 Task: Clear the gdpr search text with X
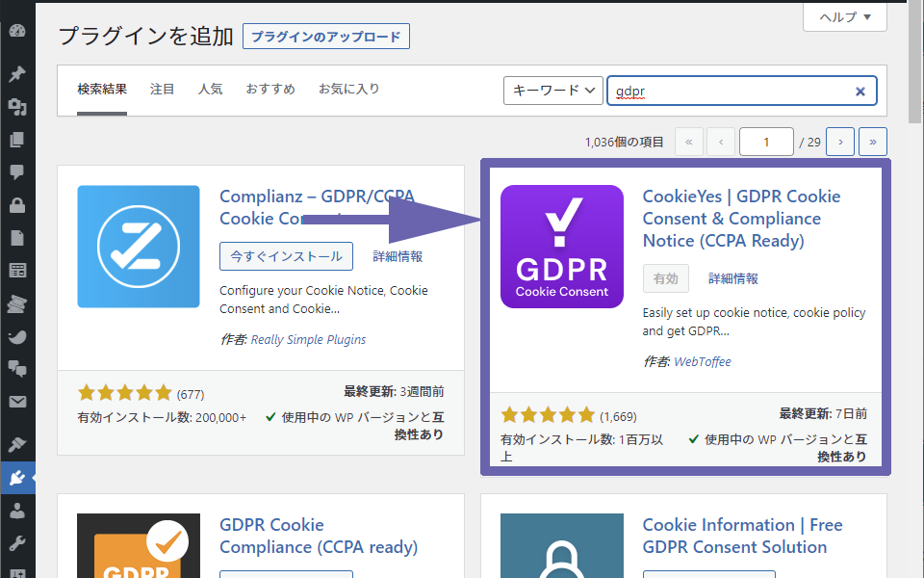860,92
